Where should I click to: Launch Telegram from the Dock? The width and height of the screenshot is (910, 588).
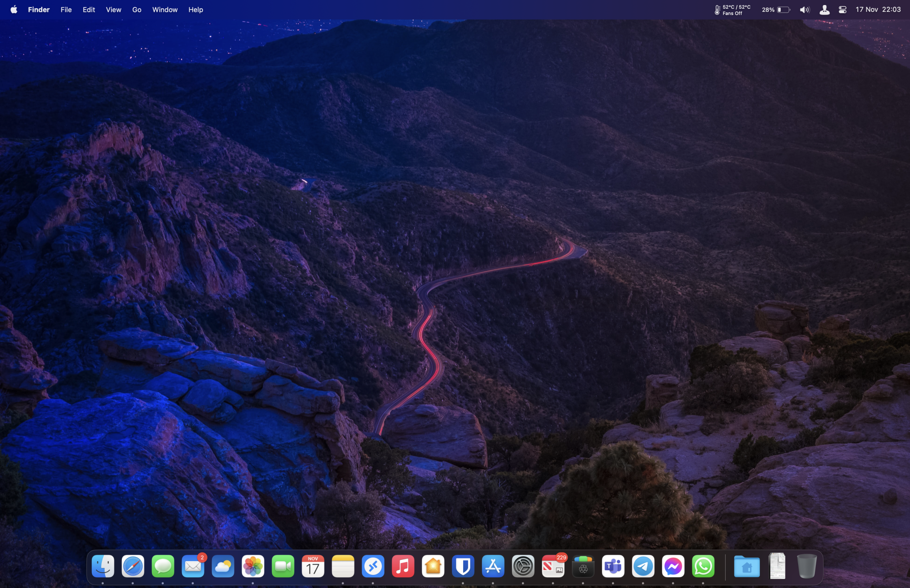coord(643,566)
